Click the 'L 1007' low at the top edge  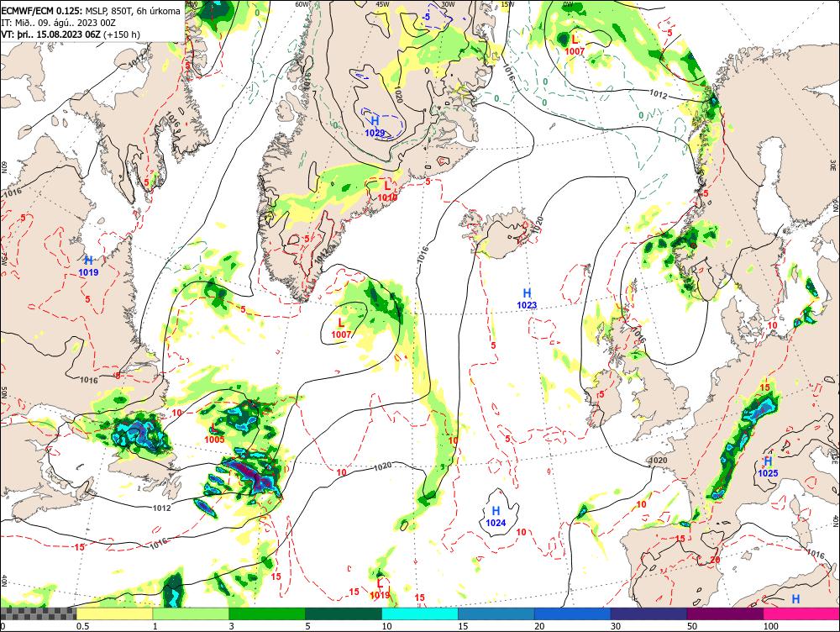[575, 45]
